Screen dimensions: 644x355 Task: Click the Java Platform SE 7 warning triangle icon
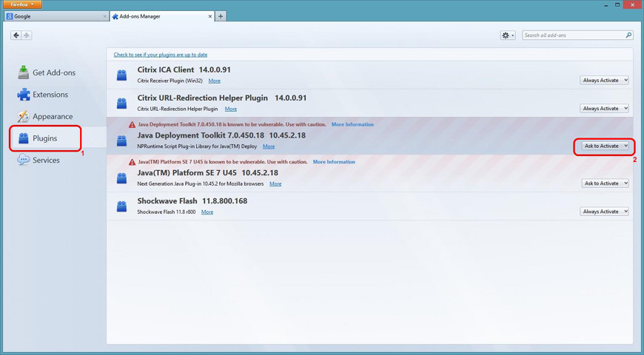(x=132, y=162)
